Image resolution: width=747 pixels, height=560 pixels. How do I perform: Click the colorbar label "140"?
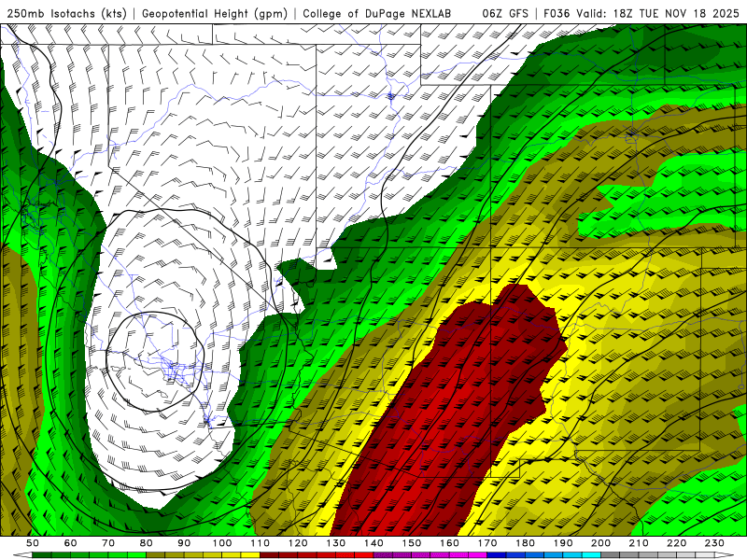tap(373, 543)
